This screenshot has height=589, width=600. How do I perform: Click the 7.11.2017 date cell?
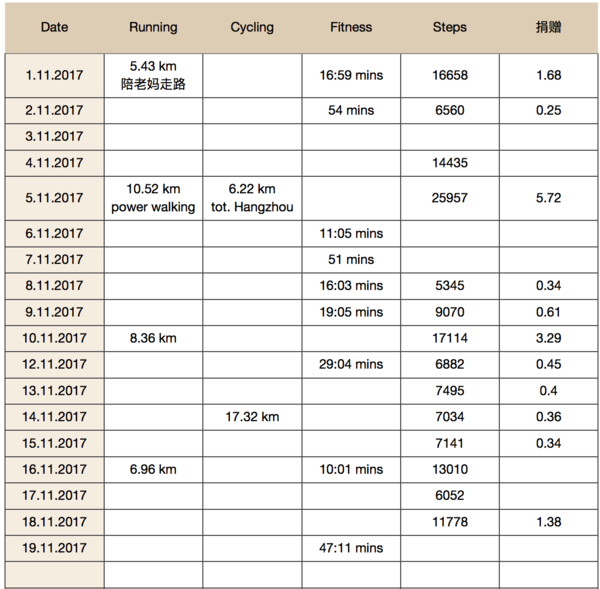[54, 259]
